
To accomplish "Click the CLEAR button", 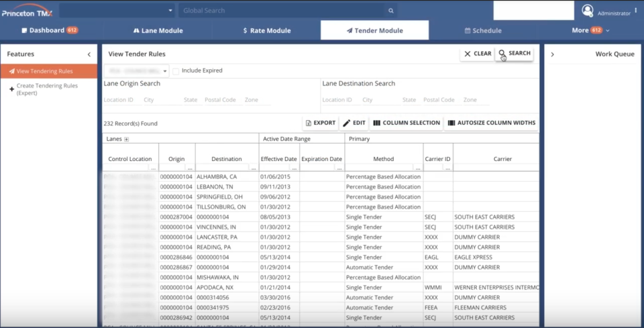I will coord(477,54).
